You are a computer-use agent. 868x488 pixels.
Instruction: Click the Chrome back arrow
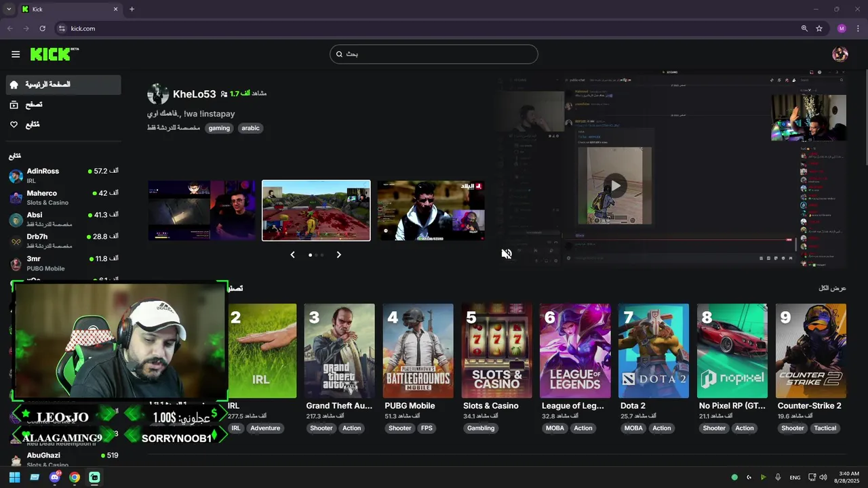tap(9, 28)
